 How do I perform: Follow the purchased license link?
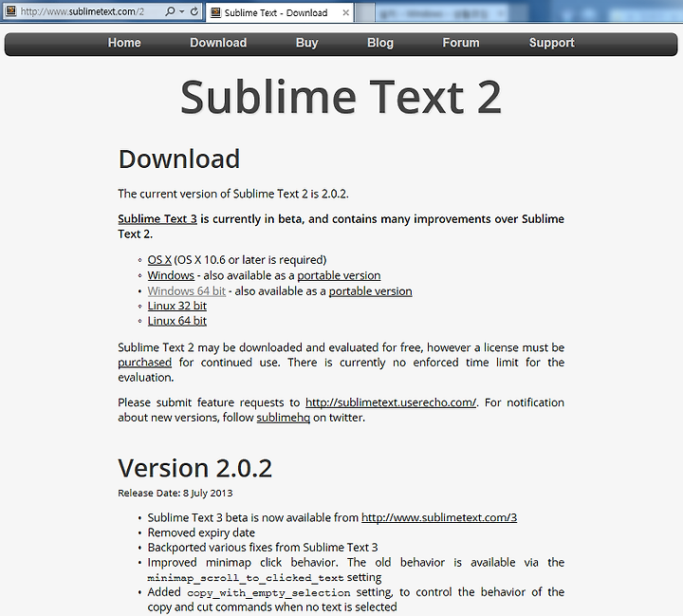coord(144,363)
